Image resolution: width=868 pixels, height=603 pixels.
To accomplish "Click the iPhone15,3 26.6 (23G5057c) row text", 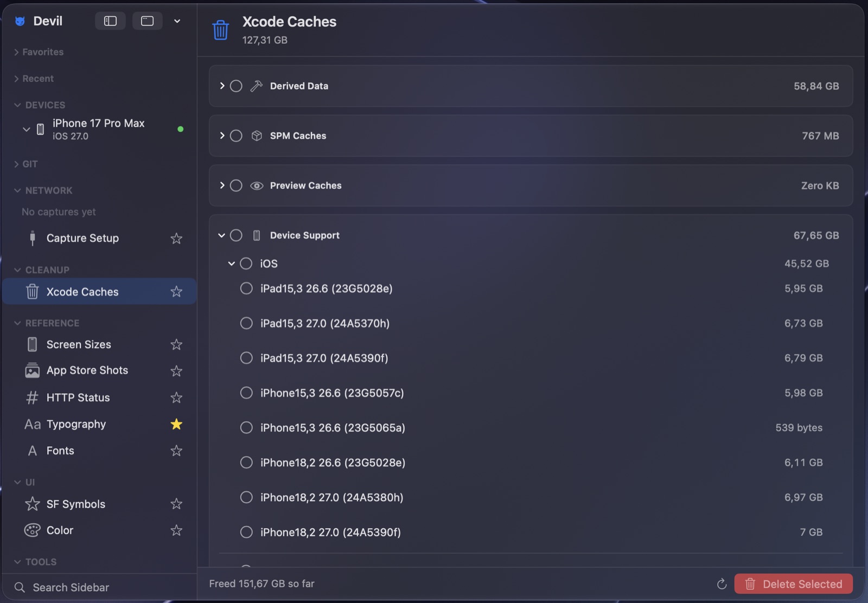I will [332, 393].
